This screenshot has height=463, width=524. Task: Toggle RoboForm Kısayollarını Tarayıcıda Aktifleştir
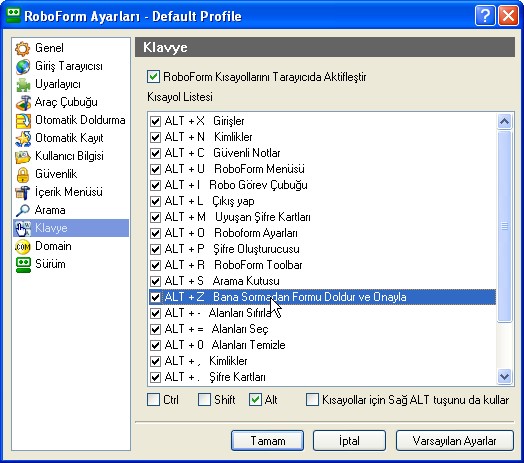pos(153,77)
